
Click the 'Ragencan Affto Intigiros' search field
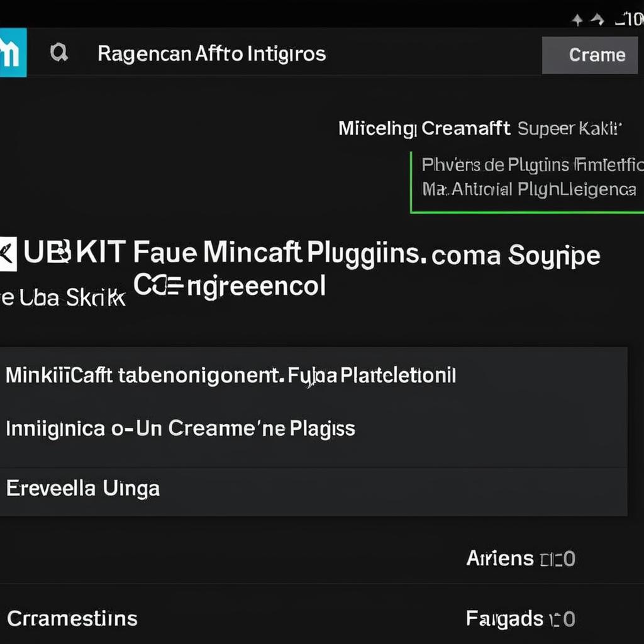tap(211, 54)
